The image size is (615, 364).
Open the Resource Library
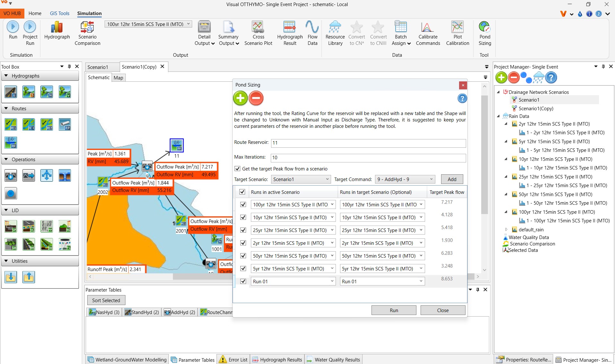pos(335,33)
